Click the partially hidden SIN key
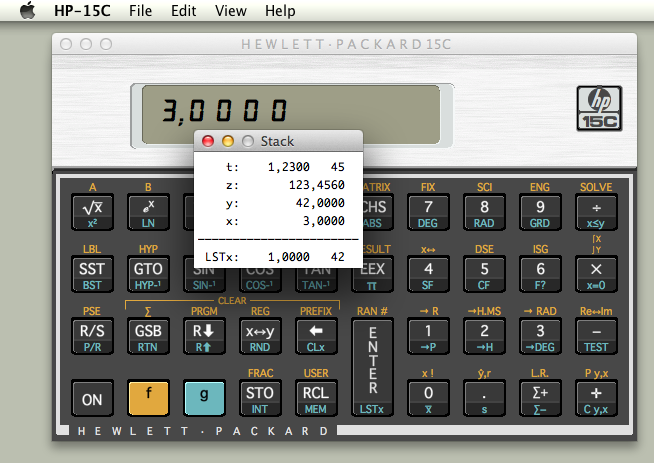 (204, 280)
